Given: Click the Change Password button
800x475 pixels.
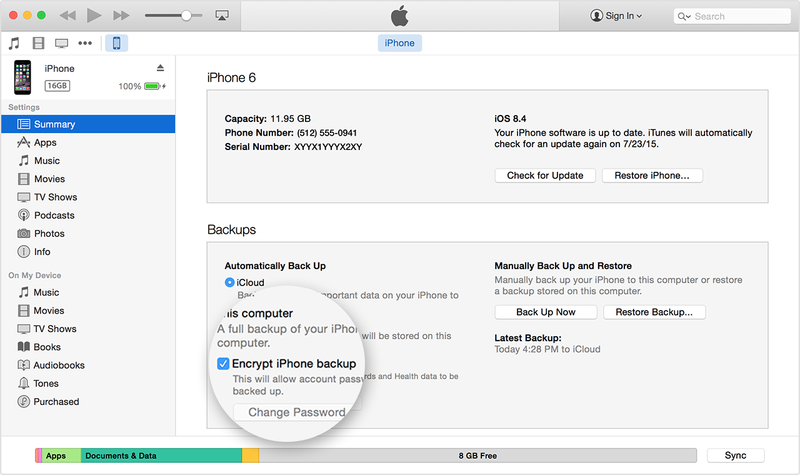Looking at the screenshot, I should coord(297,412).
